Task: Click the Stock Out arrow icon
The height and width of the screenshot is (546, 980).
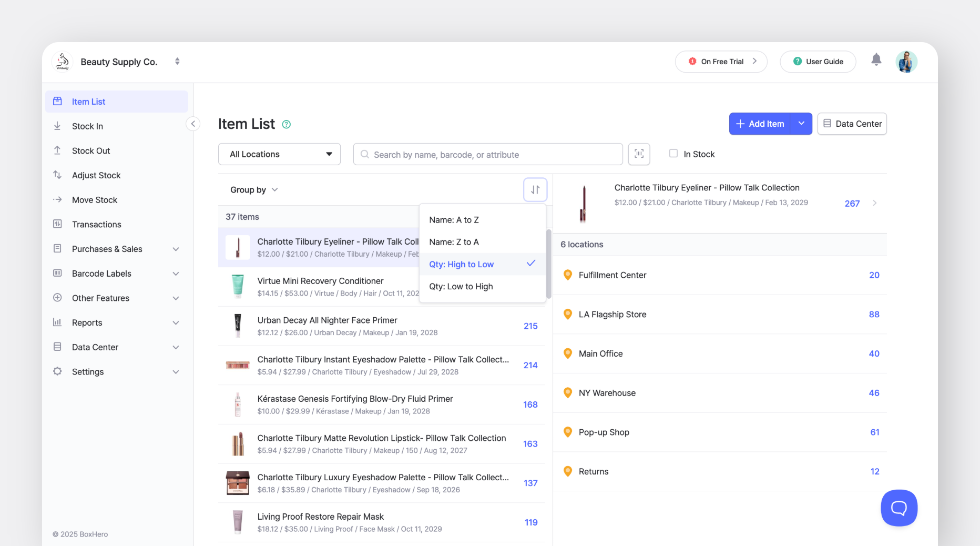Action: click(57, 150)
